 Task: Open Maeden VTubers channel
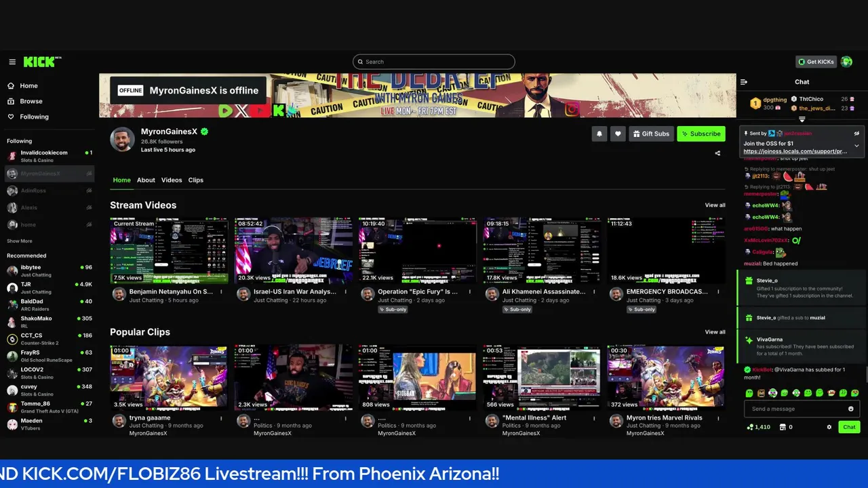[x=50, y=424]
